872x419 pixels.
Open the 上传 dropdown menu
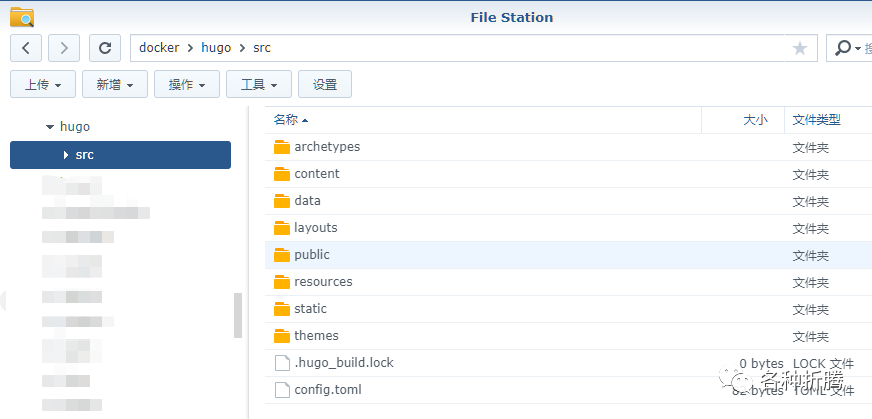pos(43,85)
